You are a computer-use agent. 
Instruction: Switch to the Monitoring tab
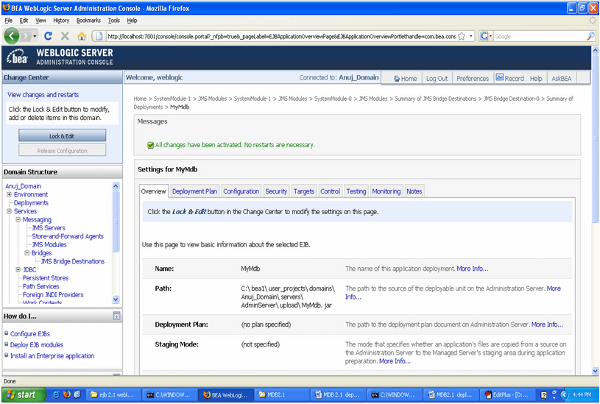click(386, 191)
